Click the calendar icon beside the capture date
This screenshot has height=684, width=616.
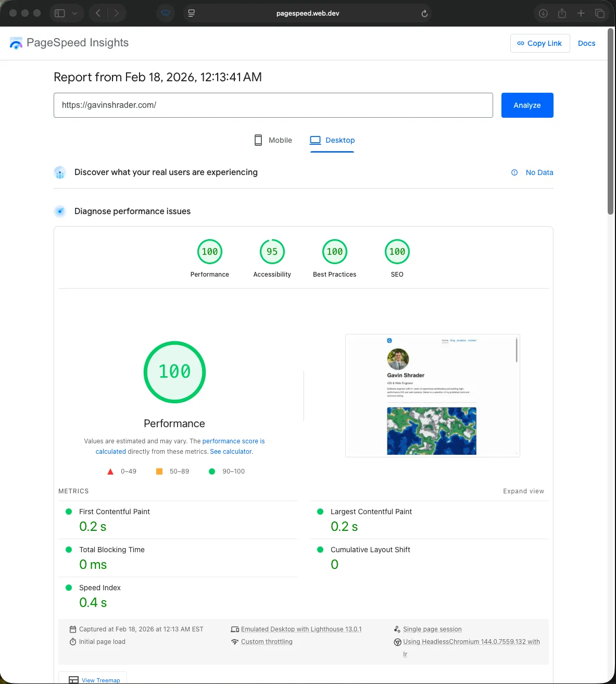73,629
